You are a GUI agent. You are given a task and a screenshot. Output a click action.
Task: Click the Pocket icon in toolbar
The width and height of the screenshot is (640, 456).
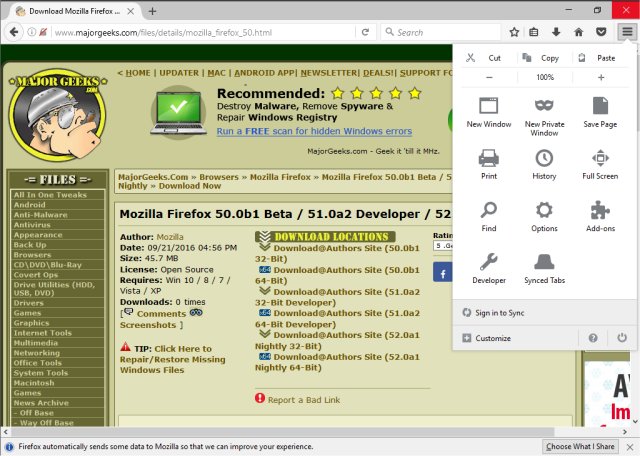click(x=601, y=32)
